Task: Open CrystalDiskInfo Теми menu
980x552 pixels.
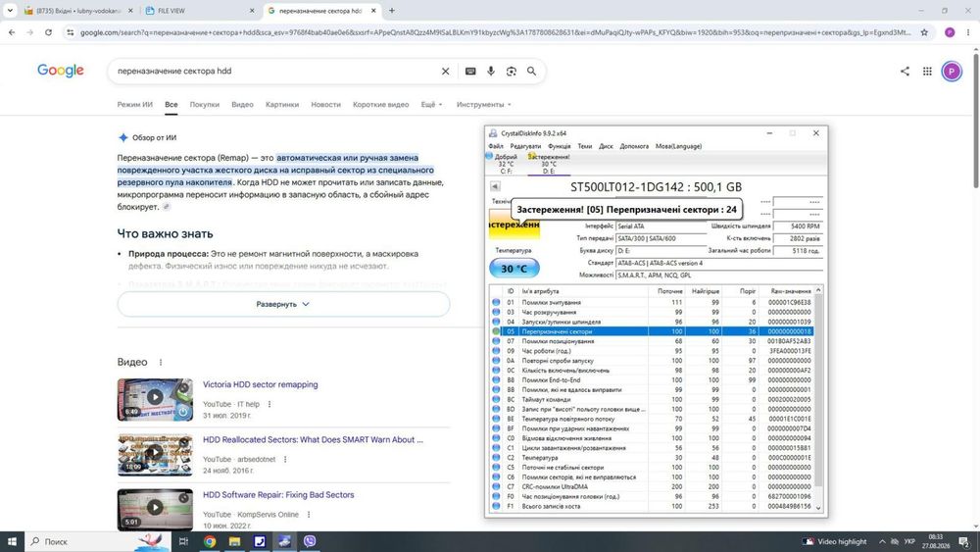Action: coord(585,146)
